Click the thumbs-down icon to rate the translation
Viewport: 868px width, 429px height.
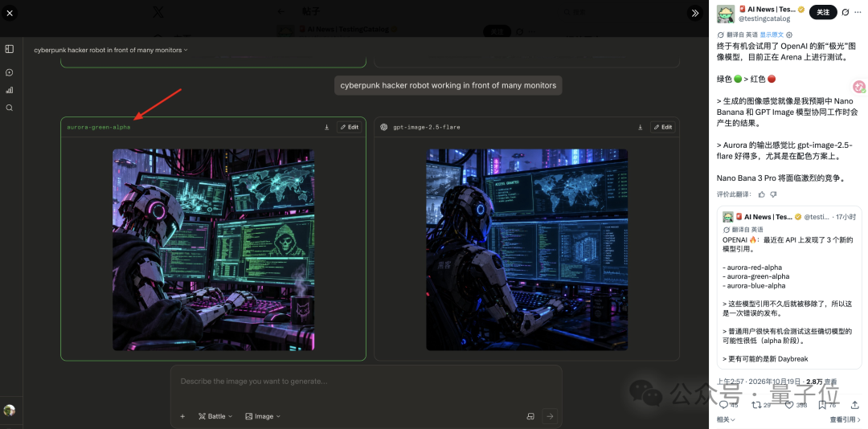[773, 194]
